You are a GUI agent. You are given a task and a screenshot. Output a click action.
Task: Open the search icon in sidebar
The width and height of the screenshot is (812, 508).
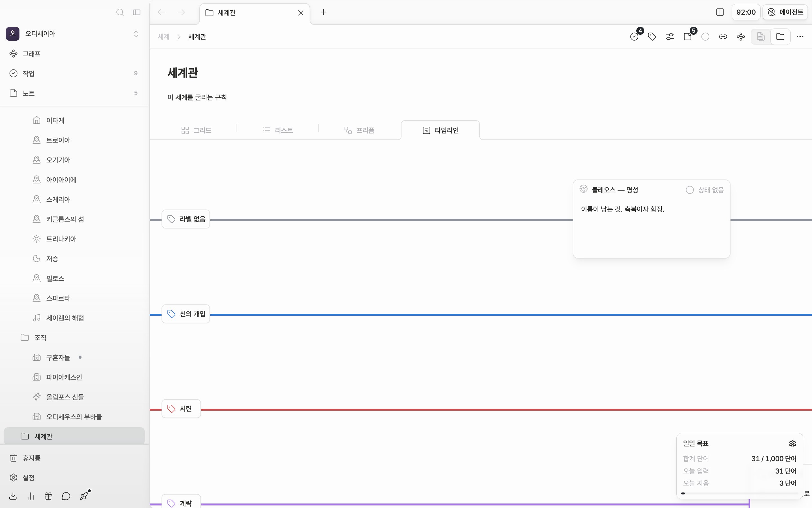click(x=120, y=12)
